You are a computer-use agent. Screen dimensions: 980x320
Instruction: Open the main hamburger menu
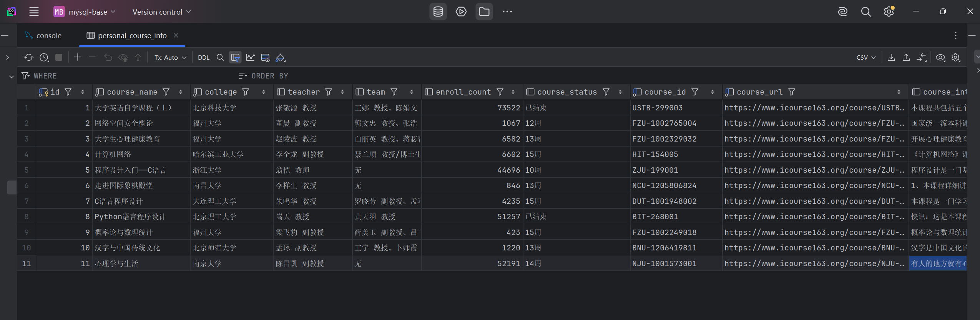pyautogui.click(x=34, y=12)
